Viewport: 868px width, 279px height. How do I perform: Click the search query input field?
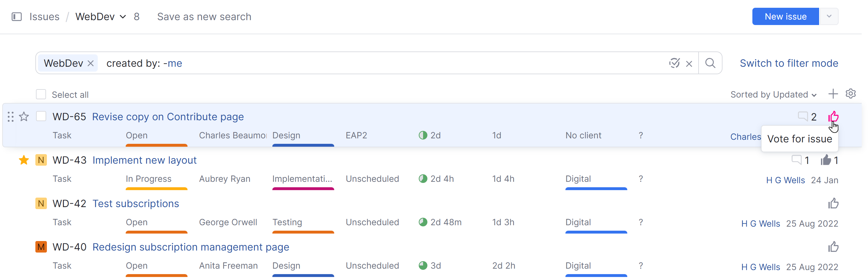[x=404, y=63]
